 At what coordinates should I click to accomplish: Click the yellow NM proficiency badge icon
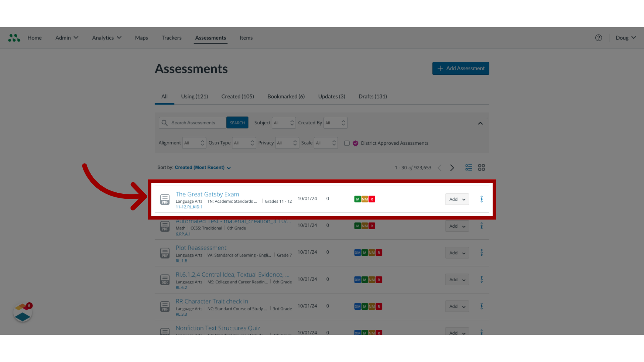click(x=365, y=199)
